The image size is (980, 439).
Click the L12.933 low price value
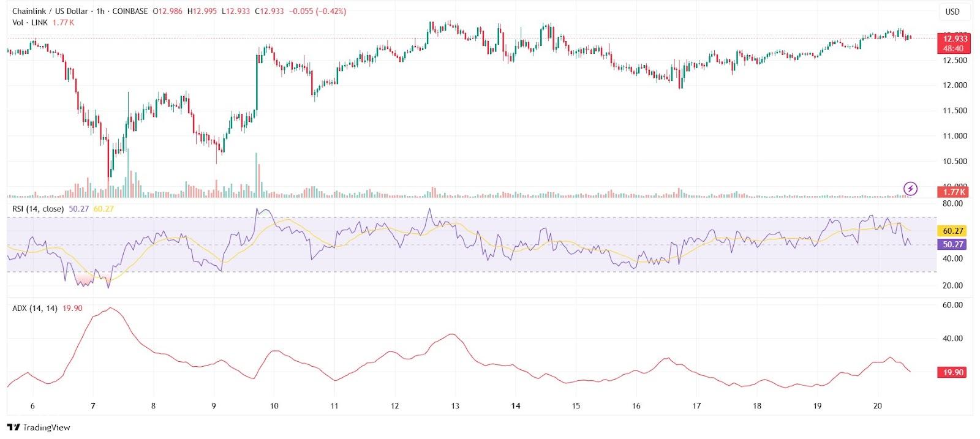pyautogui.click(x=235, y=12)
